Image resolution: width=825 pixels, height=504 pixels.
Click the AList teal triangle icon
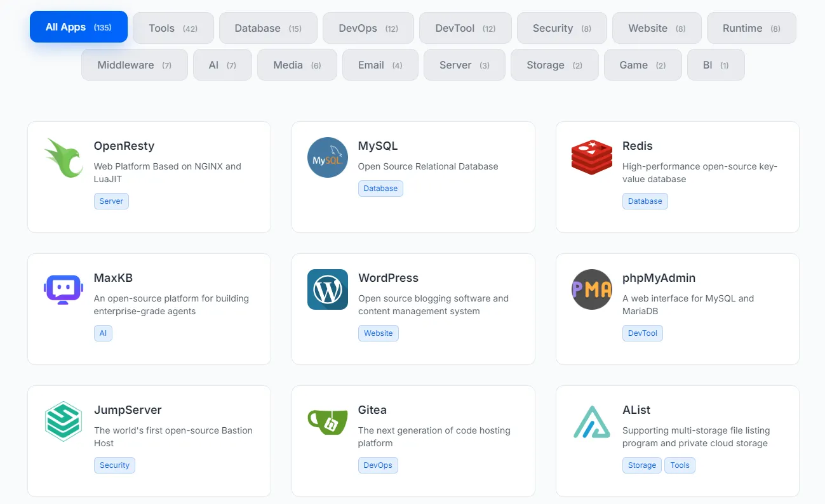[x=592, y=421]
